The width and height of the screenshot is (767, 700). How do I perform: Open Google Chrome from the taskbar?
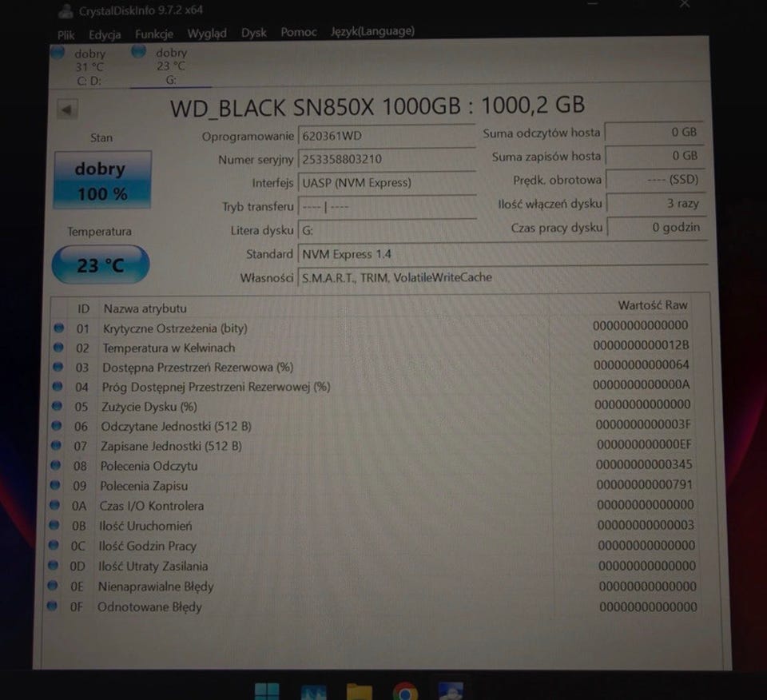coord(405,692)
